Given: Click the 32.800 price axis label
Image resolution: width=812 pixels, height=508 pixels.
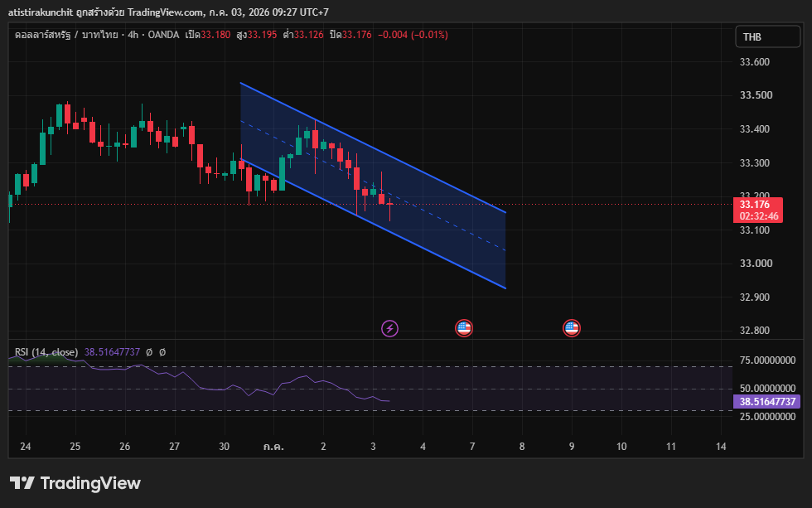Looking at the screenshot, I should (x=755, y=331).
